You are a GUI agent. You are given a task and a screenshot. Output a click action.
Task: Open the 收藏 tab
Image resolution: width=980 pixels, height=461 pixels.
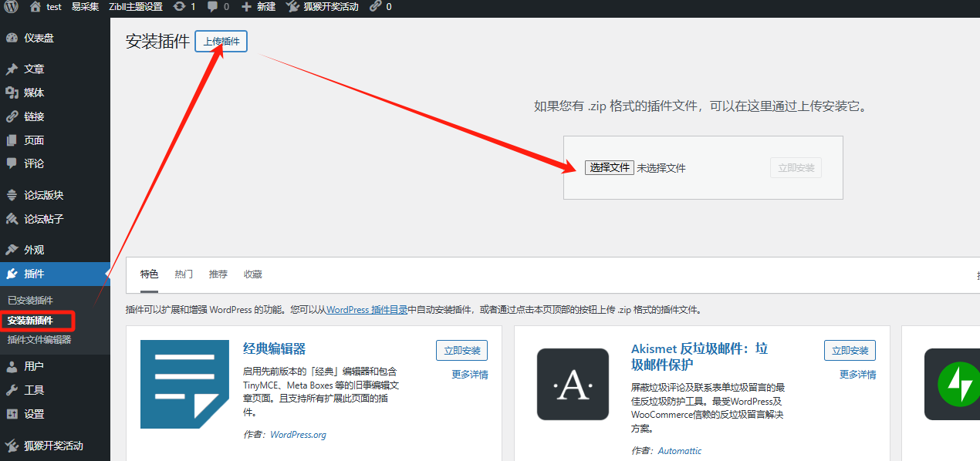[253, 274]
